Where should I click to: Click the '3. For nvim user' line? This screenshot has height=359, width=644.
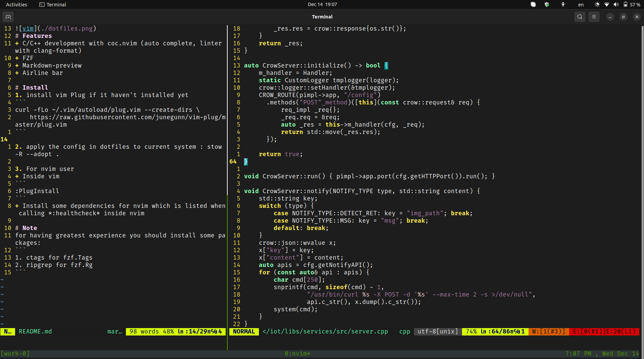pyautogui.click(x=45, y=169)
